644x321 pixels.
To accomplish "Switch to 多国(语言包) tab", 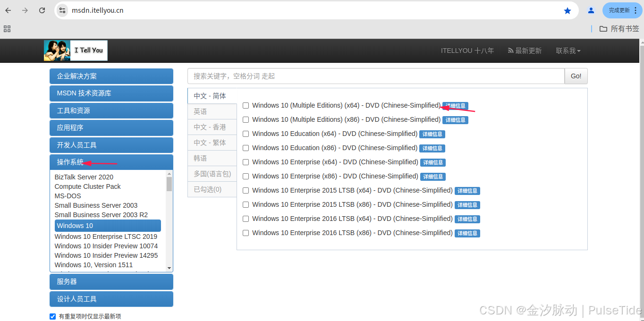I will coord(212,174).
